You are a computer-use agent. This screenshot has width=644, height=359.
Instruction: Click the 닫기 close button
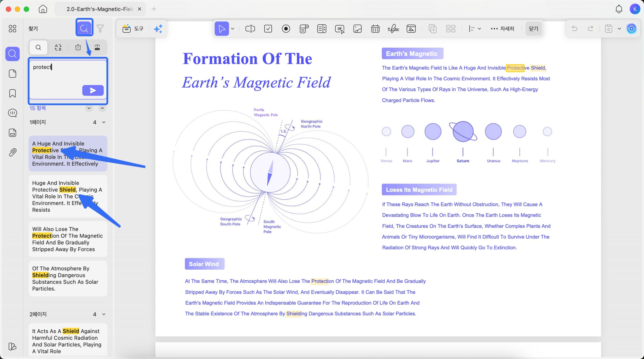[x=533, y=29]
